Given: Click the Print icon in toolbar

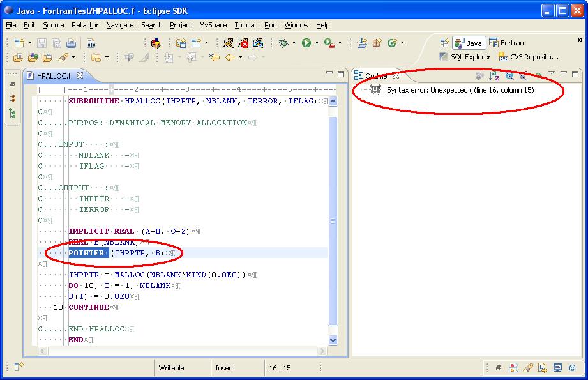Looking at the screenshot, I should (x=72, y=43).
